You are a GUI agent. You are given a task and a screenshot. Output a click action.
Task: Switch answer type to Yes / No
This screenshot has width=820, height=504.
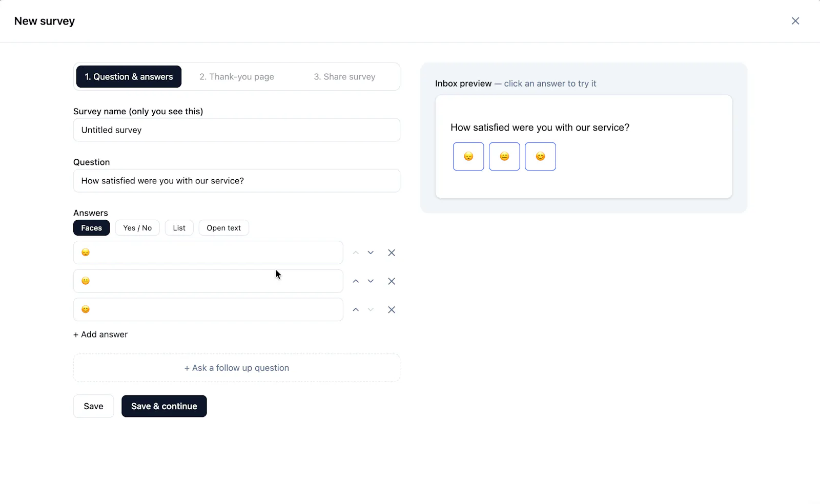click(x=137, y=228)
